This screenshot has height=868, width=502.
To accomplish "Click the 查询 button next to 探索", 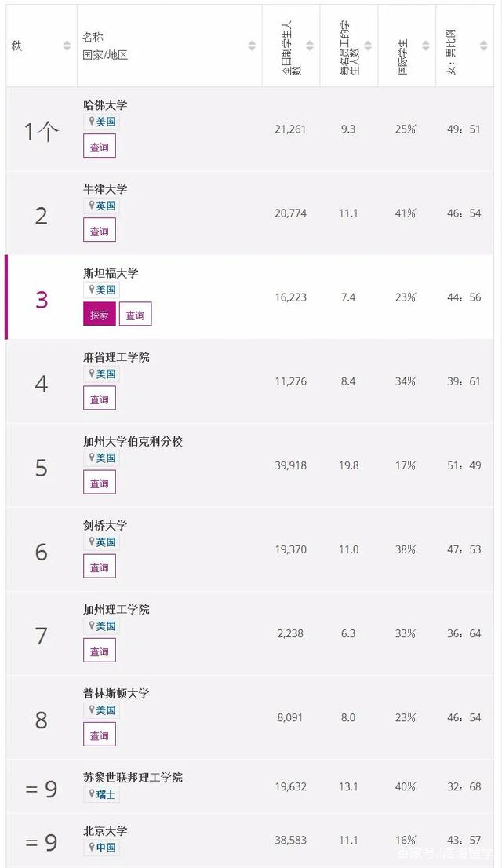I will pos(135,315).
